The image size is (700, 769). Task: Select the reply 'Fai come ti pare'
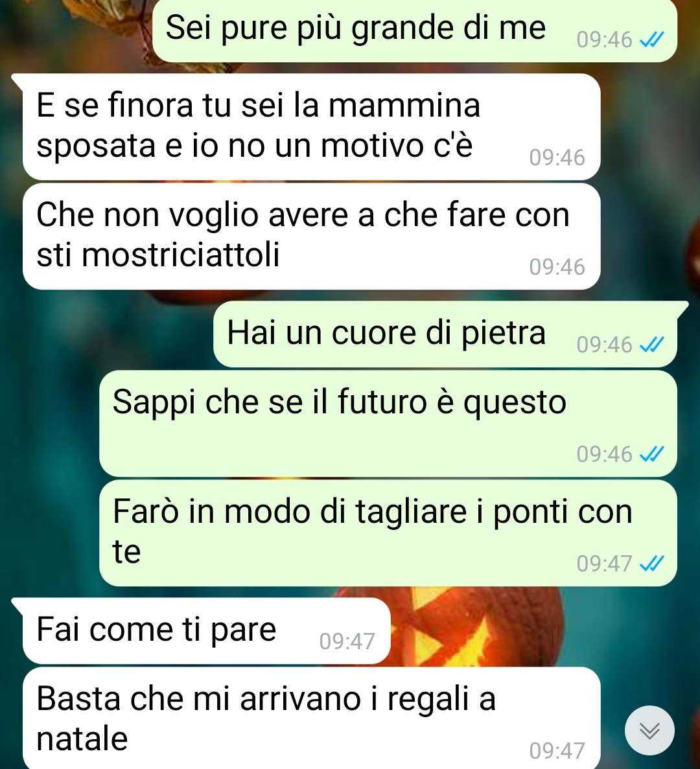coord(207,631)
